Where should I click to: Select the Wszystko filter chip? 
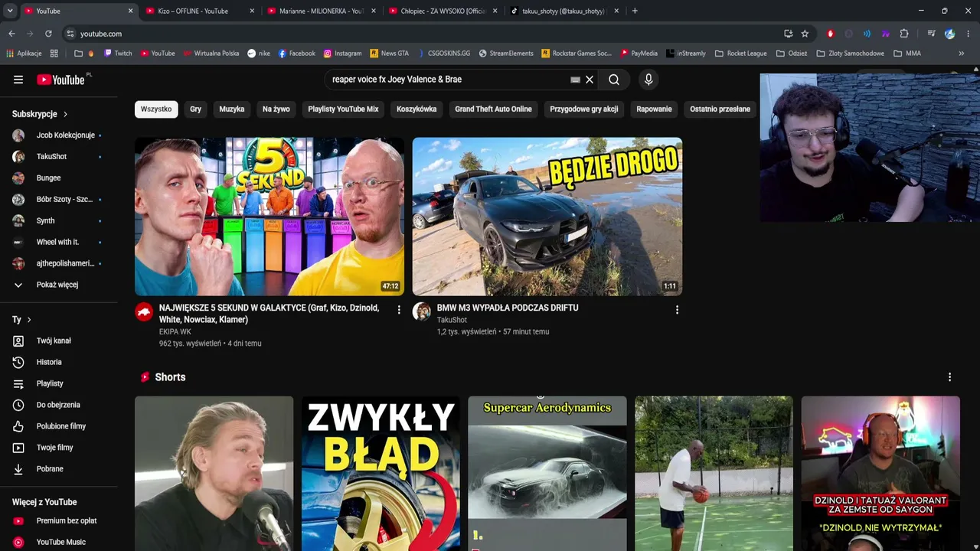pyautogui.click(x=156, y=109)
